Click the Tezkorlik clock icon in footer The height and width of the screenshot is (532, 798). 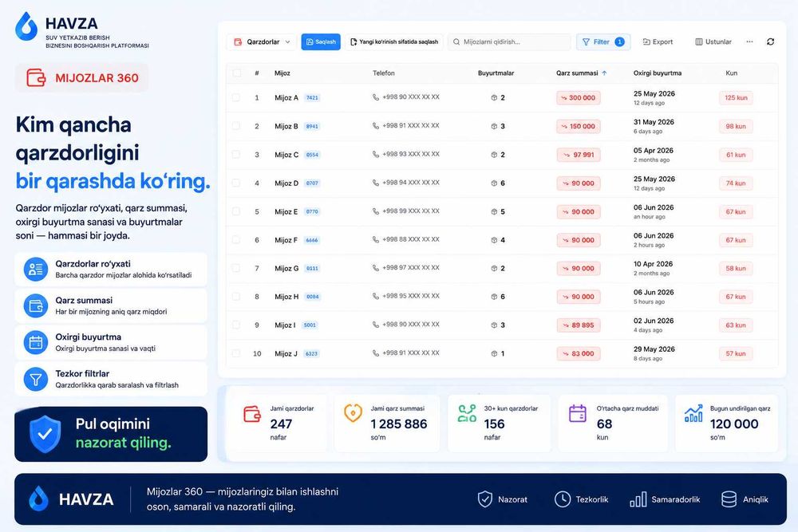[x=563, y=499]
